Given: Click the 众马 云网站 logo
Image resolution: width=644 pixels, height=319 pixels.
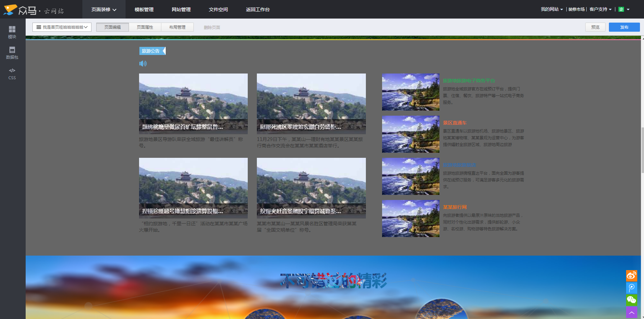Looking at the screenshot, I should coord(33,10).
